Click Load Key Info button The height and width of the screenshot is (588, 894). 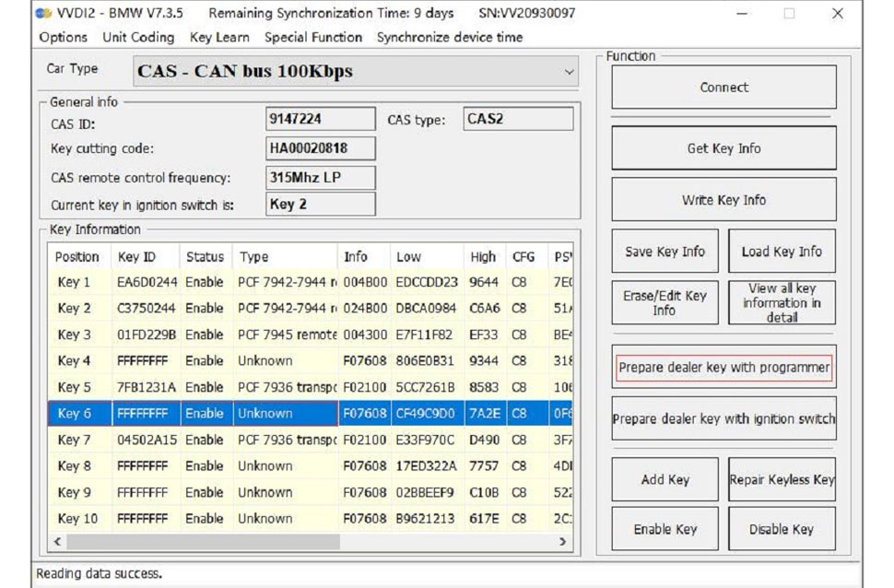point(782,252)
